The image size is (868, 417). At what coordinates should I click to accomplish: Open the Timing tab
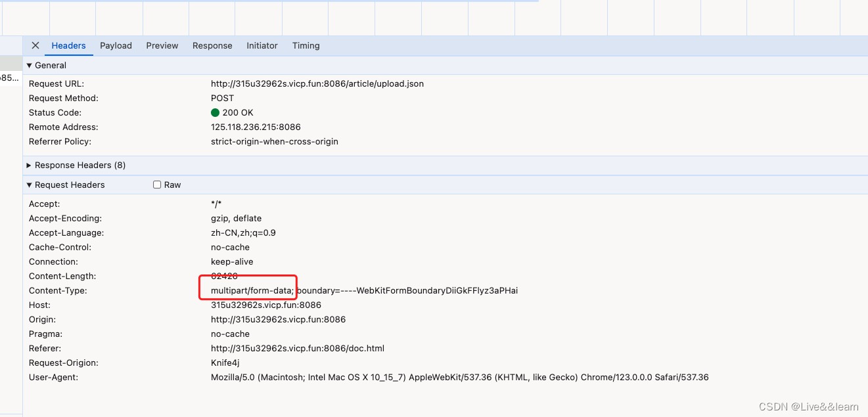tap(306, 45)
